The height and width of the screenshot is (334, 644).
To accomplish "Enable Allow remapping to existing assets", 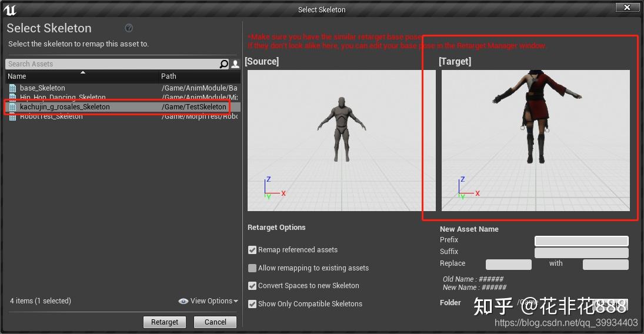I will pyautogui.click(x=252, y=268).
